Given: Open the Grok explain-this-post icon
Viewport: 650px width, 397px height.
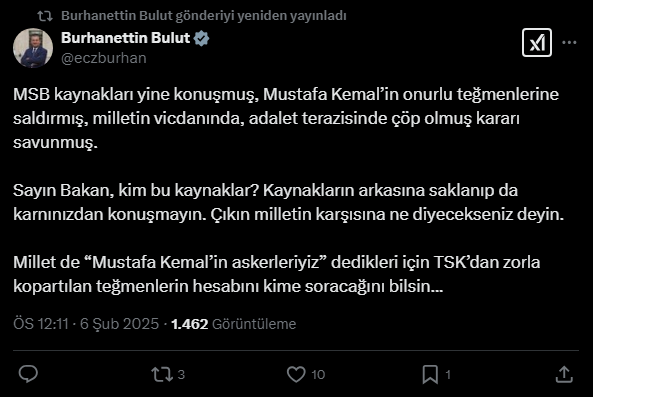Looking at the screenshot, I should coord(537,42).
